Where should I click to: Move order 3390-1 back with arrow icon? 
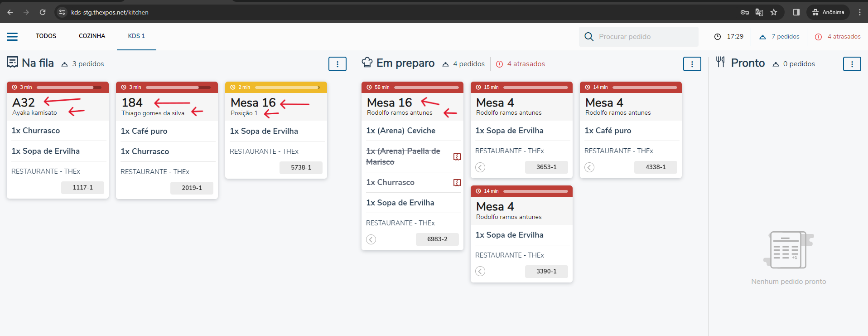pos(480,272)
